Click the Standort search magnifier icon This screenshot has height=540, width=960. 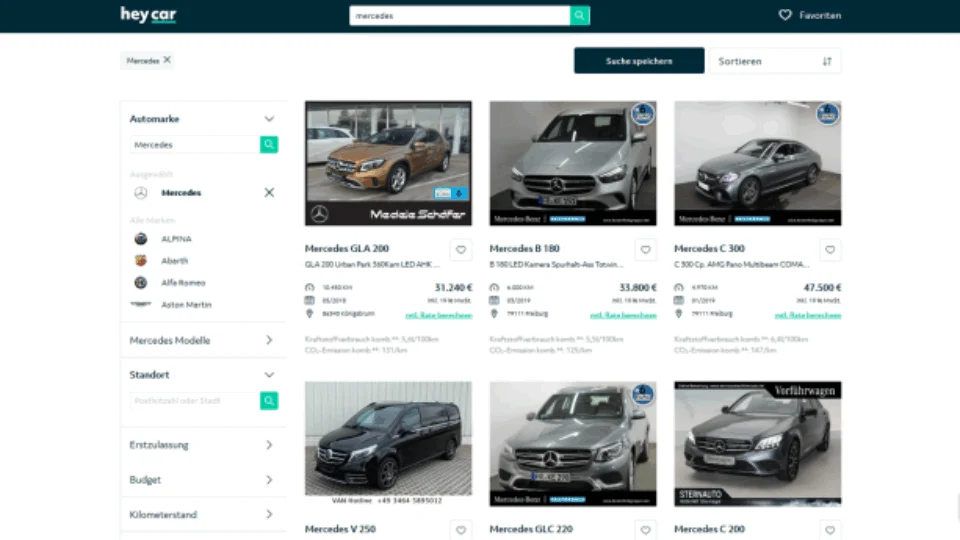pyautogui.click(x=269, y=400)
